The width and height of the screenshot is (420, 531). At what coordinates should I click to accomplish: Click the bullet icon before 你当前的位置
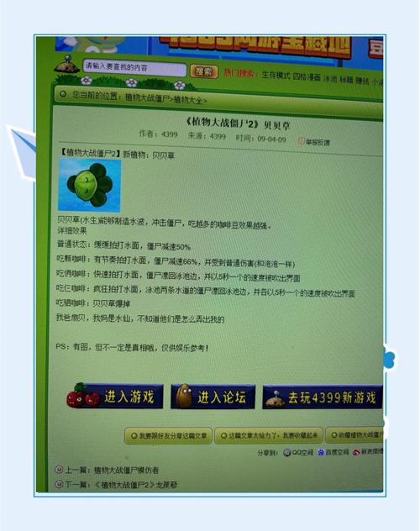click(x=63, y=94)
